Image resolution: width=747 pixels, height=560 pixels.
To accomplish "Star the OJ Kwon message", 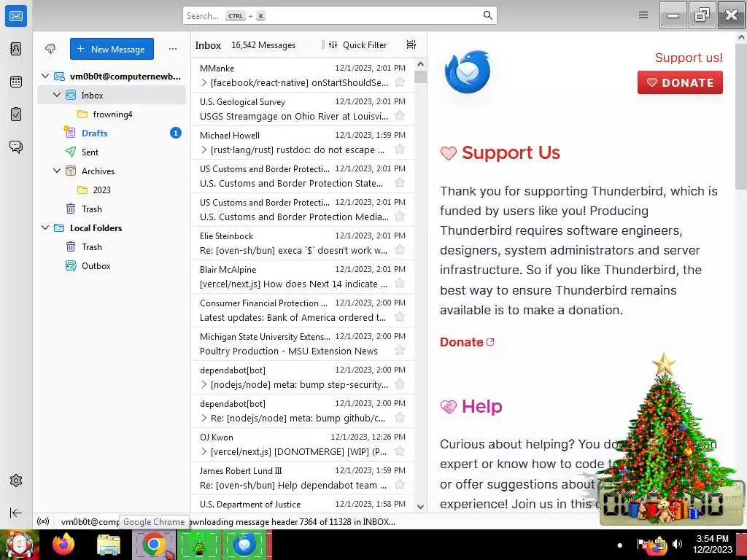I will pyautogui.click(x=400, y=451).
